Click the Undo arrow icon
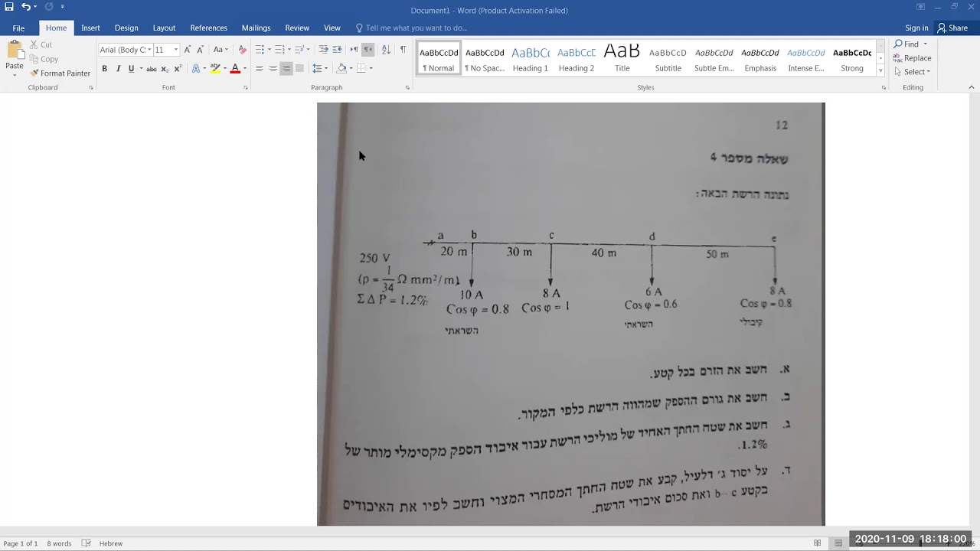980x551 pixels. click(26, 7)
